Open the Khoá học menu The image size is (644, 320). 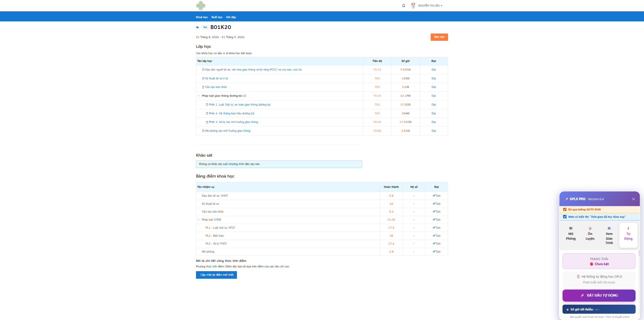point(202,17)
